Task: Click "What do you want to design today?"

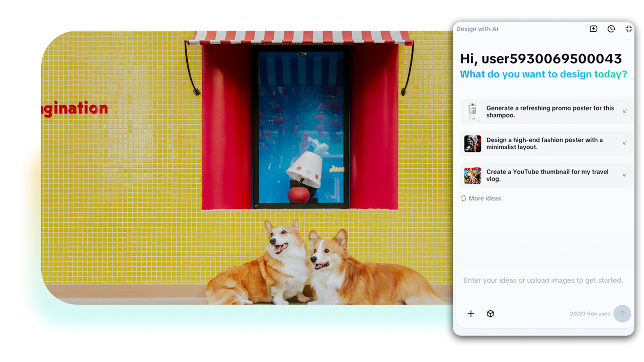Action: click(544, 74)
